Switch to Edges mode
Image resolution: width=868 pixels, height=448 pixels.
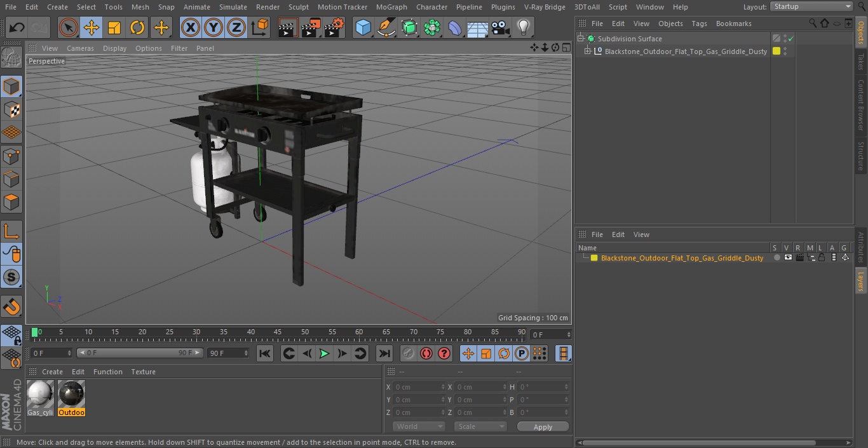(x=11, y=179)
